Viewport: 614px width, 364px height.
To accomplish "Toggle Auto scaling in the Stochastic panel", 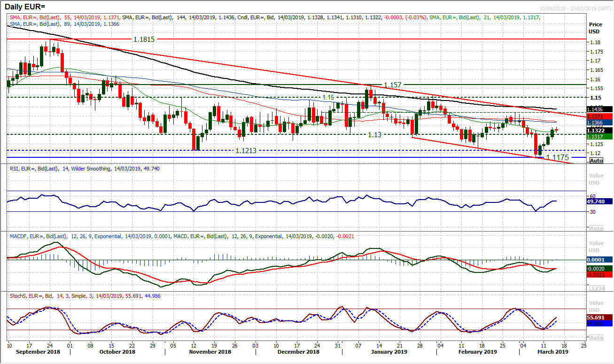I will [596, 338].
